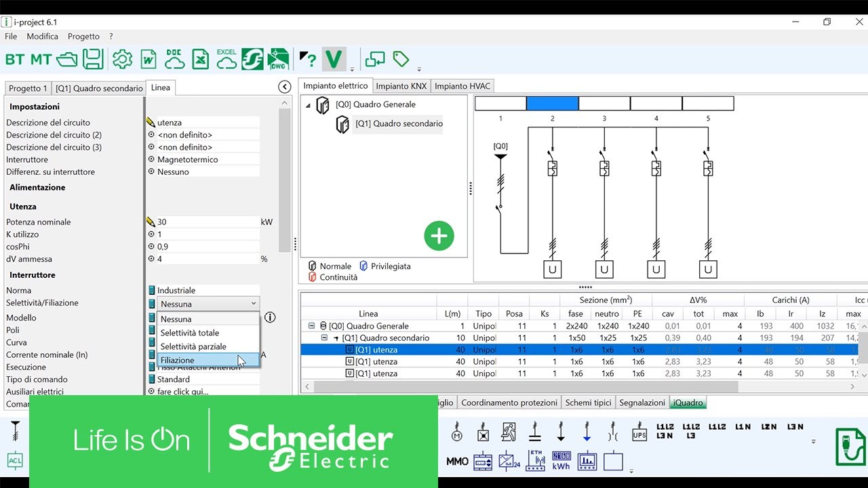Collapse [Q0] Quadro Generale table row

312,326
